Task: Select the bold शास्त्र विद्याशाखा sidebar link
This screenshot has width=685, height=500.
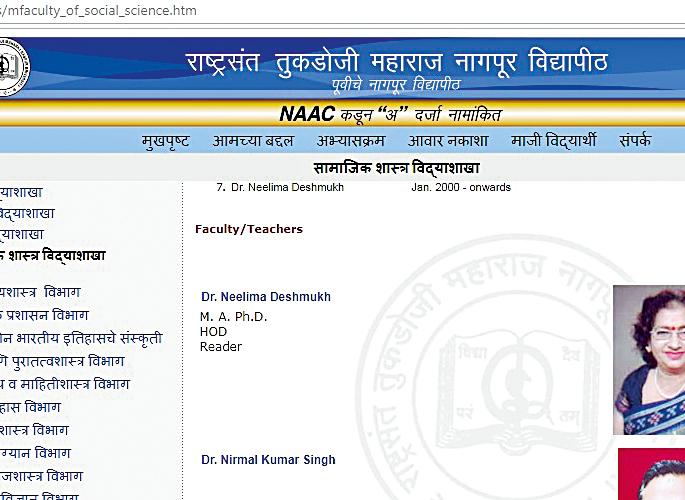Action: click(53, 255)
